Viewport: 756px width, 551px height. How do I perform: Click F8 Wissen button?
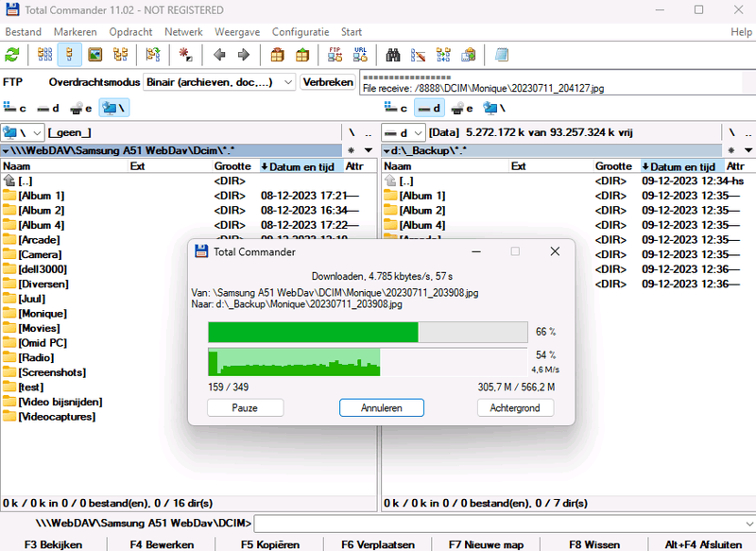coord(594,544)
